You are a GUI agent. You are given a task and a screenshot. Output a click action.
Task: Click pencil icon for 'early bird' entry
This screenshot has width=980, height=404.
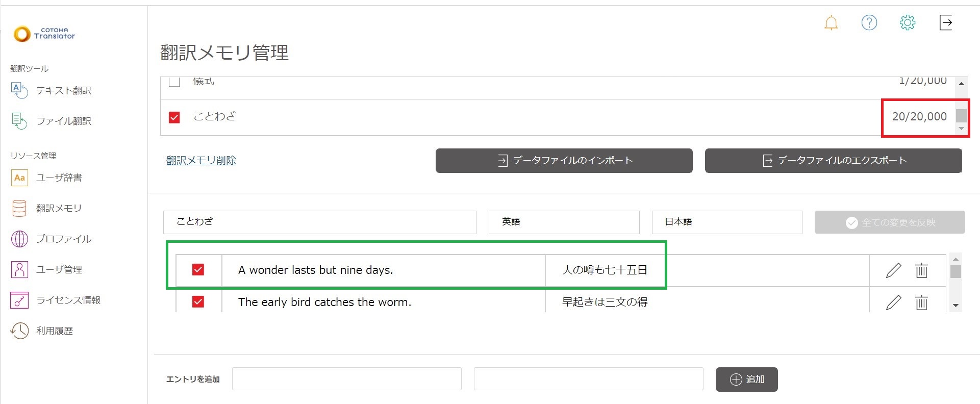pyautogui.click(x=893, y=302)
